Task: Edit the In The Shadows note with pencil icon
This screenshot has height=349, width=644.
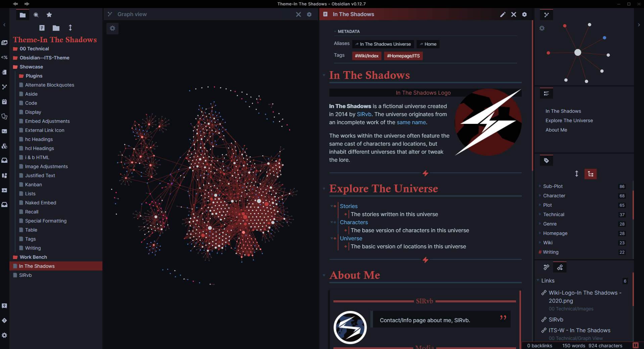Action: [503, 14]
